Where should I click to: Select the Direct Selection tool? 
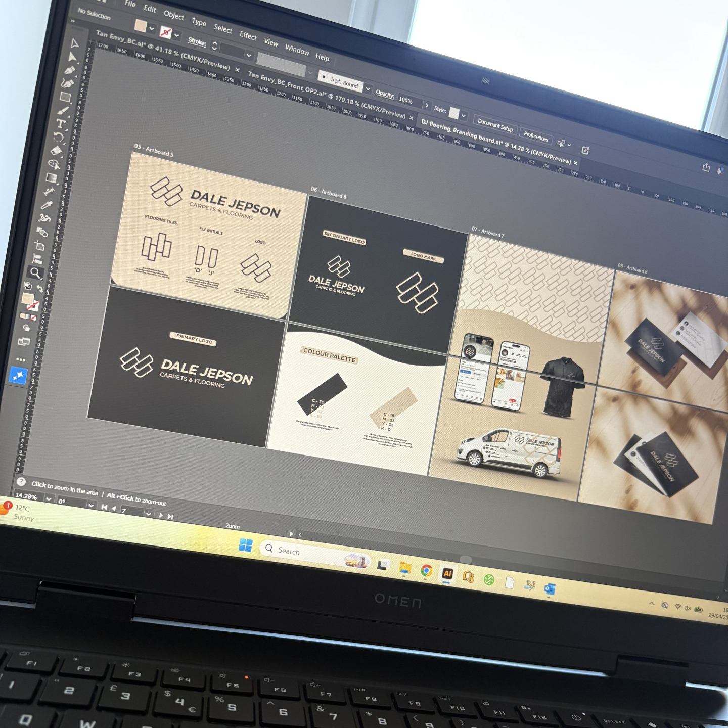click(x=73, y=56)
